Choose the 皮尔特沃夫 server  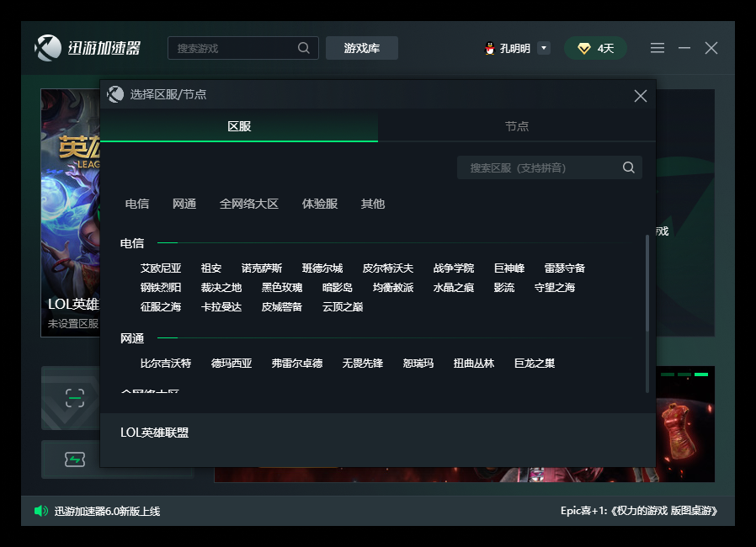[387, 268]
